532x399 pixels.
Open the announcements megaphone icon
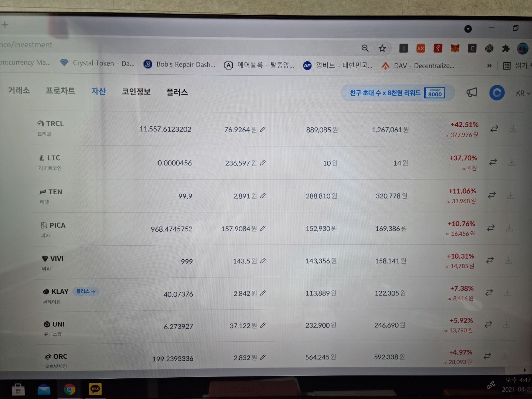471,92
